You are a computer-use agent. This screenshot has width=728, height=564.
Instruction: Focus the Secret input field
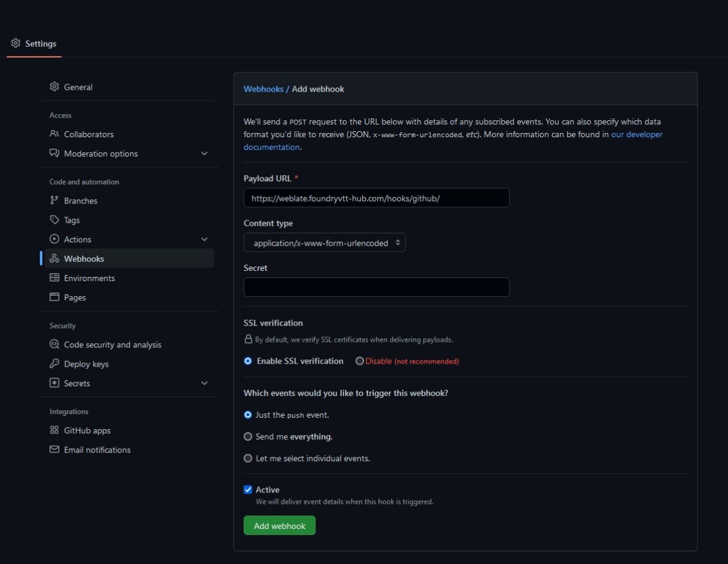click(376, 287)
